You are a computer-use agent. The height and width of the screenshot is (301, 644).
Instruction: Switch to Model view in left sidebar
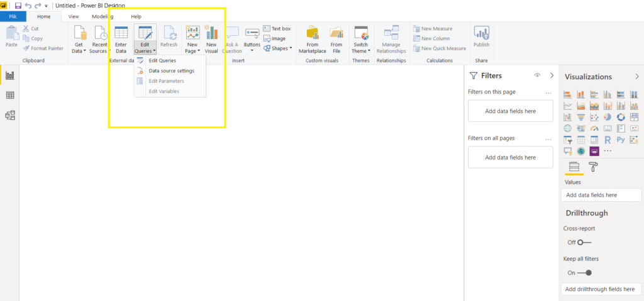(x=10, y=116)
